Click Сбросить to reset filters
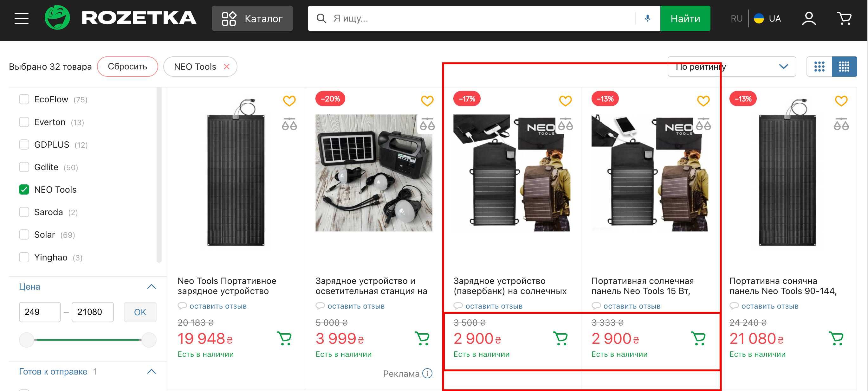 coord(127,66)
